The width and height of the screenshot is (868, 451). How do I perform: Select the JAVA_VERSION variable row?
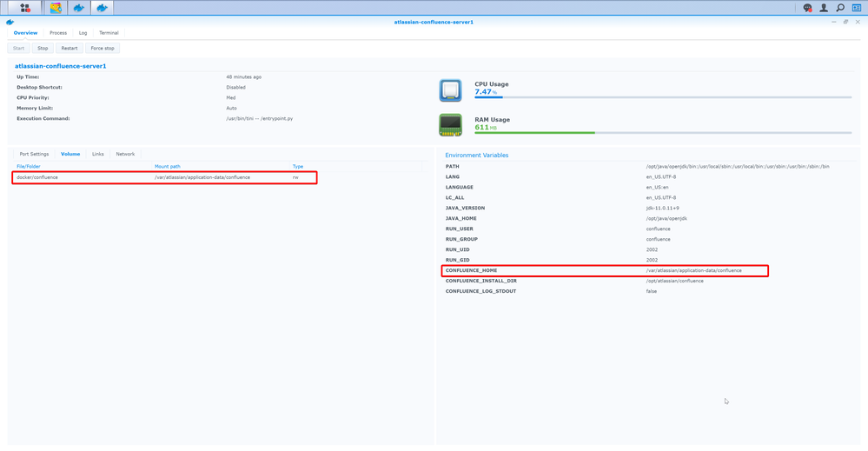tap(647, 208)
